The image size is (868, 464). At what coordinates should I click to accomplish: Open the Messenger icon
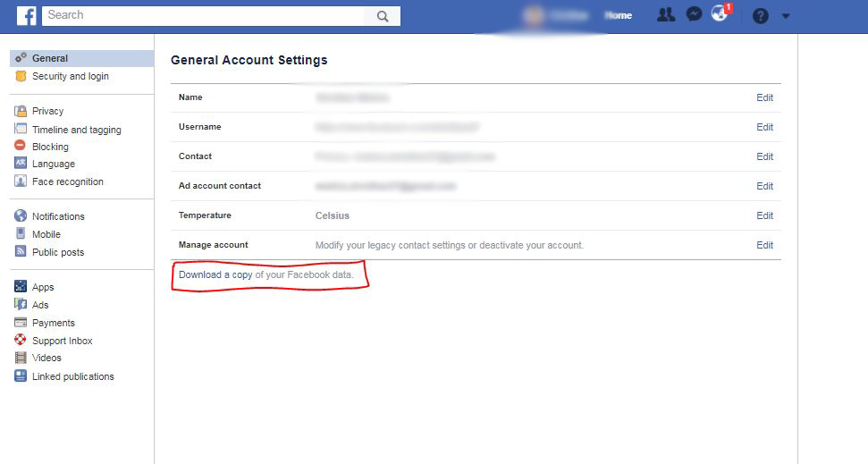[x=693, y=15]
